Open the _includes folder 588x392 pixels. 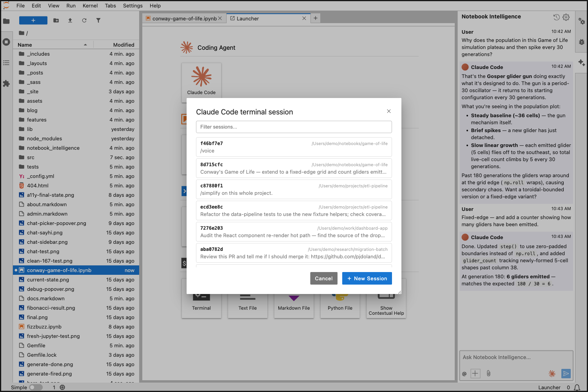76,54
